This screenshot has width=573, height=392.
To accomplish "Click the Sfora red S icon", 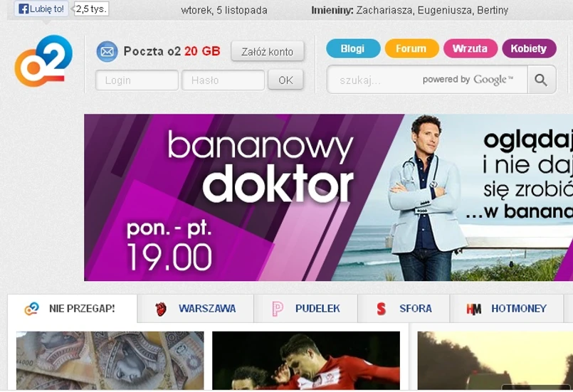I will tap(381, 309).
